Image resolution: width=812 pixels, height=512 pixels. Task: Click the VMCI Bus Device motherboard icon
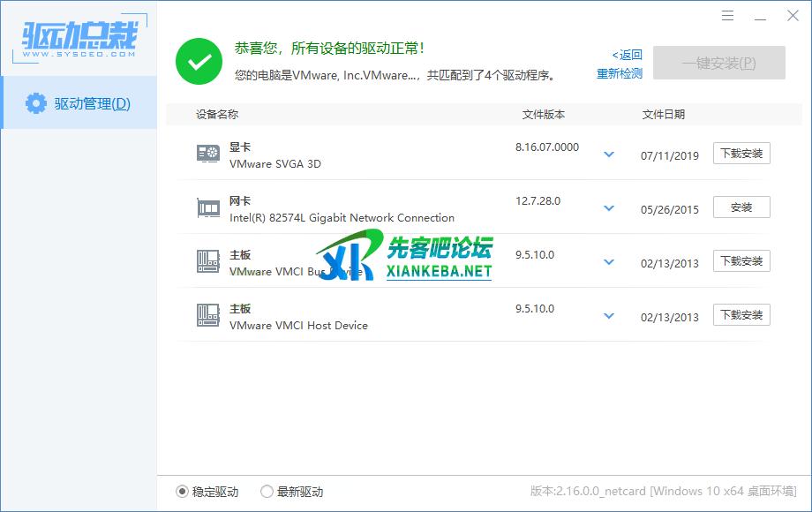tap(208, 261)
